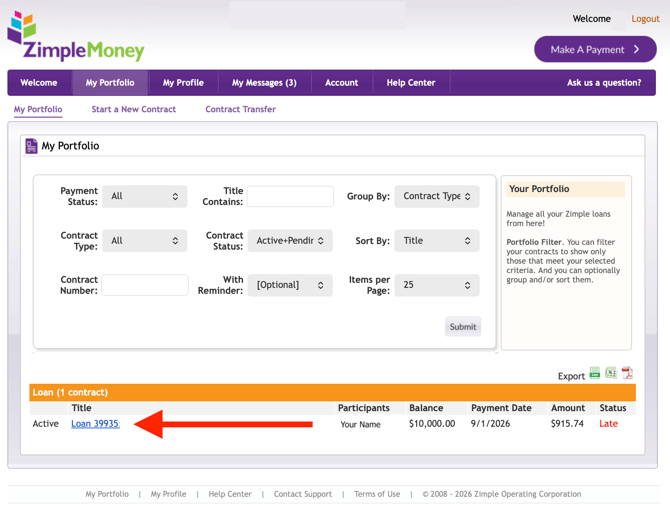Image resolution: width=670 pixels, height=514 pixels.
Task: Export portfolio with green CSV icon
Action: tap(594, 373)
